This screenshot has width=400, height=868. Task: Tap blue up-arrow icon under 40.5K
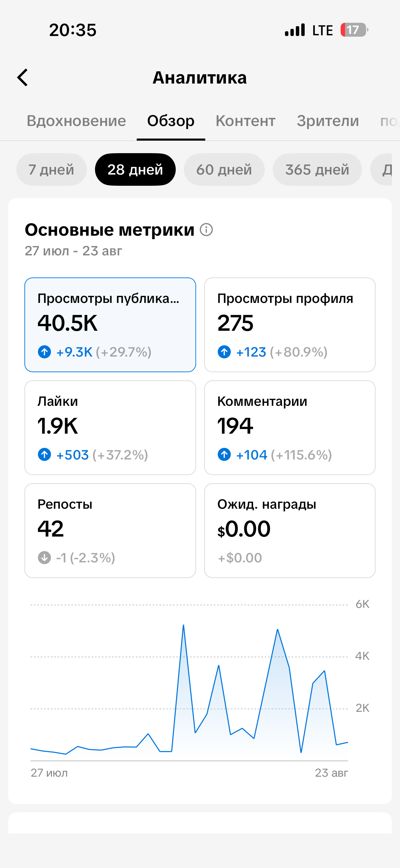pyautogui.click(x=44, y=352)
